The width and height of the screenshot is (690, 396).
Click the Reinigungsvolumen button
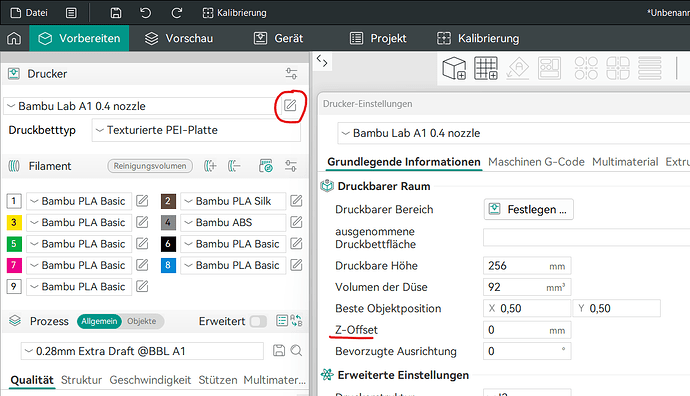click(x=150, y=166)
